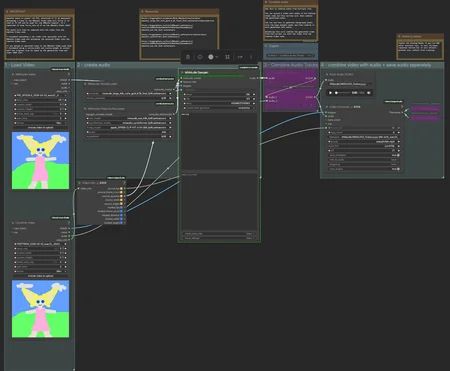Decrease cfg with left arrow in MMAudio Sampler

[184, 99]
